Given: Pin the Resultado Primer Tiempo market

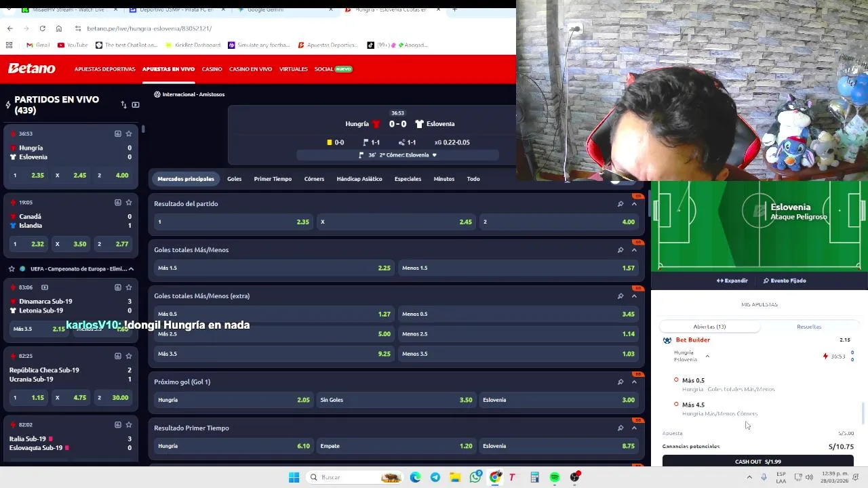Looking at the screenshot, I should pos(620,428).
